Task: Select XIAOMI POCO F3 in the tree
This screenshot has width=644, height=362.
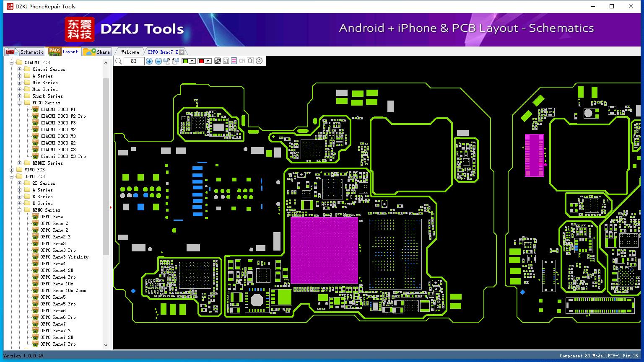Action: (58, 123)
